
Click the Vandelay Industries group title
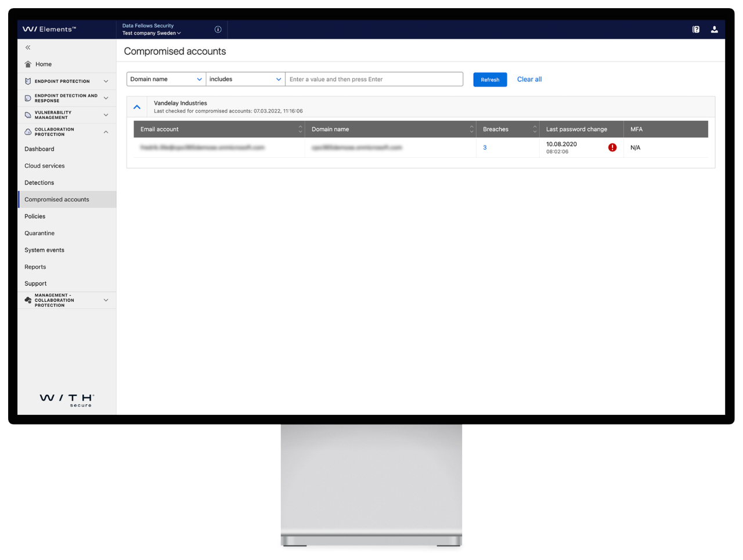click(181, 103)
